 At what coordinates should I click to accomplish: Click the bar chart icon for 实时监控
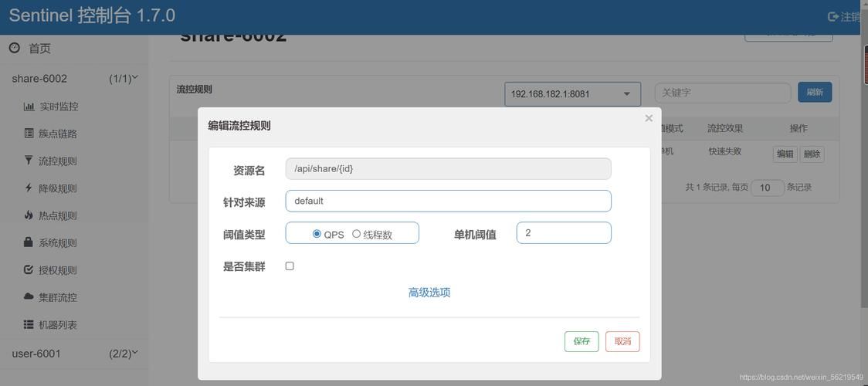(29, 107)
